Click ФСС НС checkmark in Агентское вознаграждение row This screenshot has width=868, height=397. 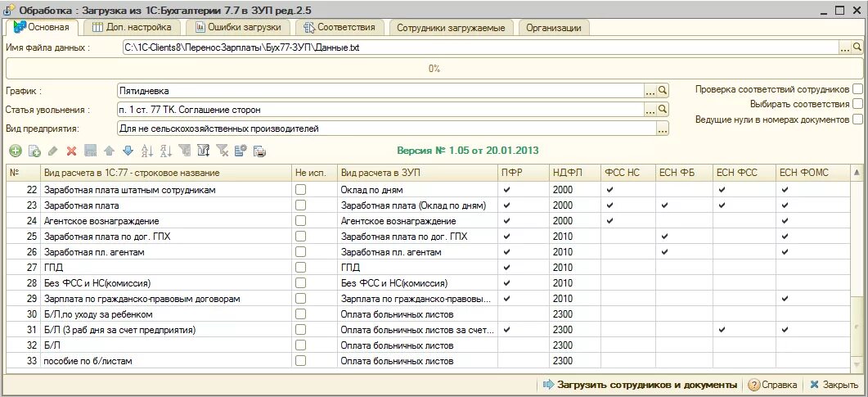[x=609, y=221]
